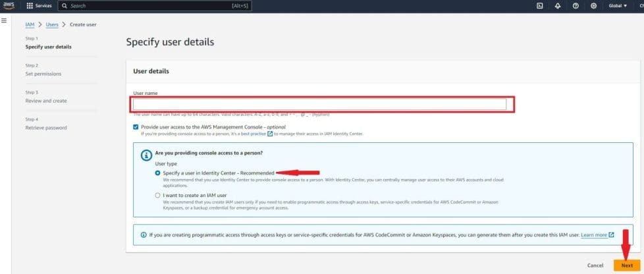
Task: Open the help question mark icon
Action: pos(576,6)
